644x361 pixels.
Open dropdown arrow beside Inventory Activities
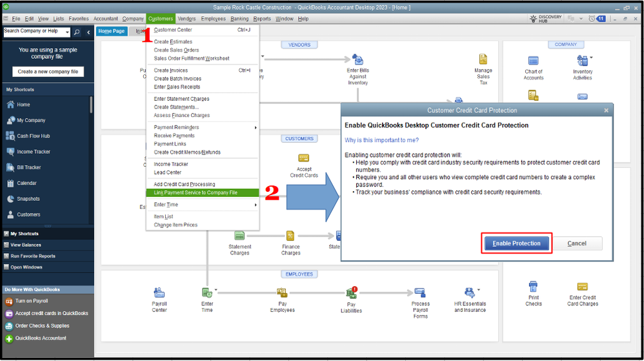[x=591, y=57]
